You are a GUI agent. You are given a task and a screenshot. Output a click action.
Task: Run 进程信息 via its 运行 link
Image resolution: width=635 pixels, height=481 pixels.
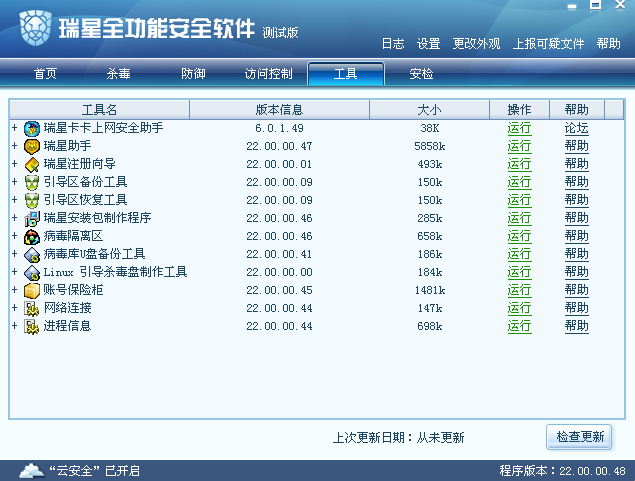(x=519, y=327)
